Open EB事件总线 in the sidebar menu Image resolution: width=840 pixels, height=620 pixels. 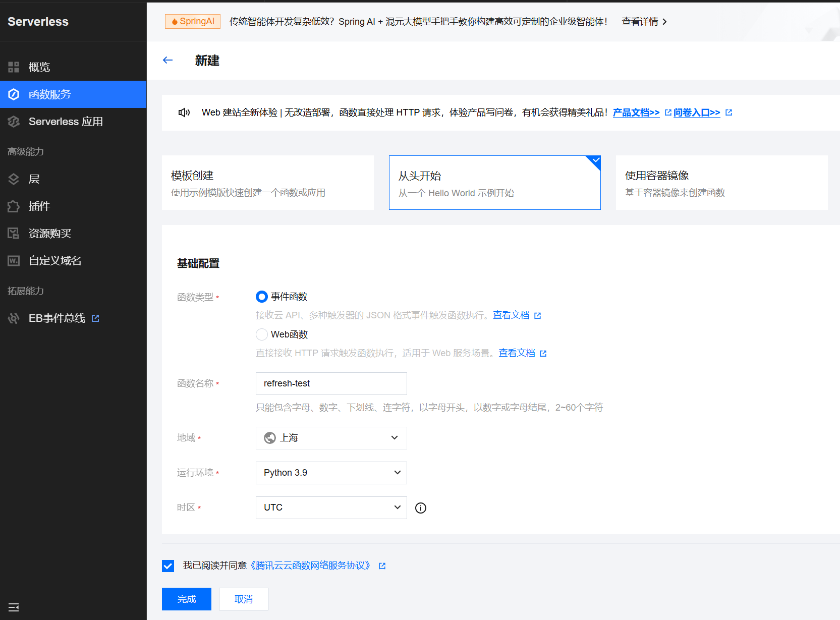pyautogui.click(x=73, y=318)
